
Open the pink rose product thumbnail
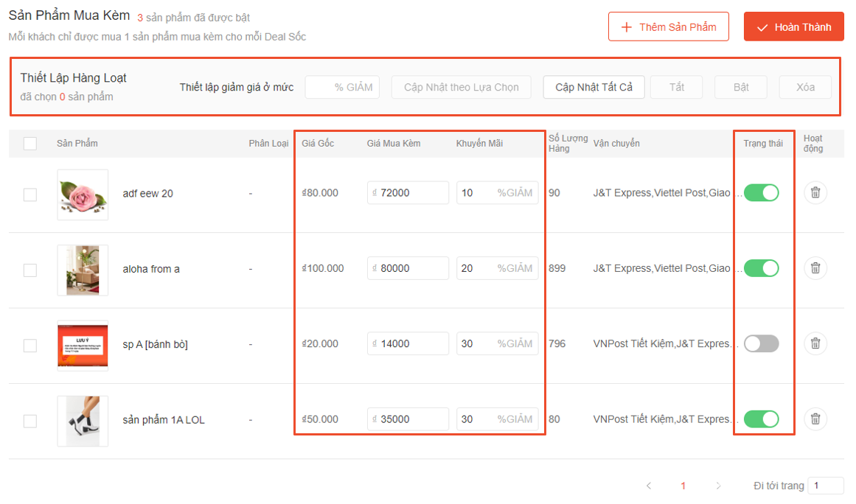(x=83, y=195)
